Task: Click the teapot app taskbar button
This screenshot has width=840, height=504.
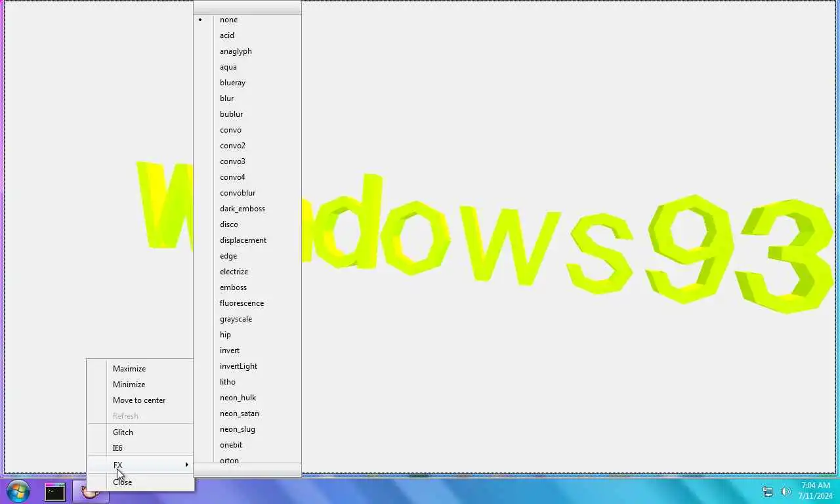Action: click(x=91, y=492)
